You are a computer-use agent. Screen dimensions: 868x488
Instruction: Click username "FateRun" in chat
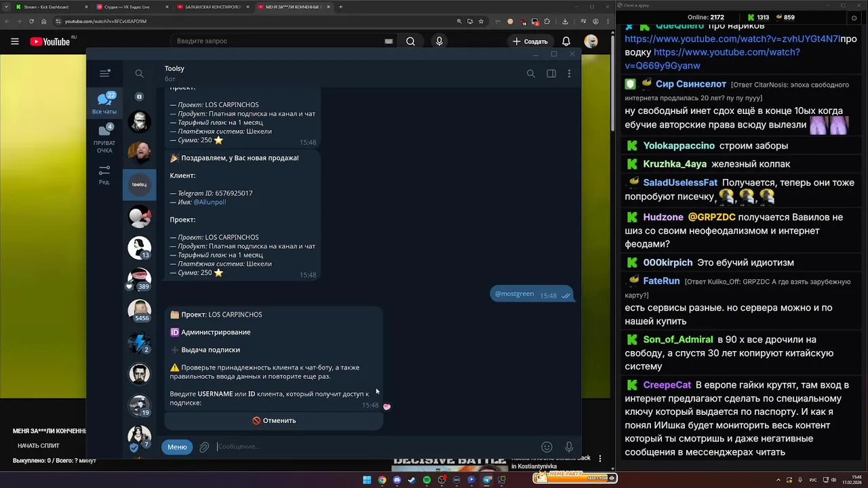point(661,281)
